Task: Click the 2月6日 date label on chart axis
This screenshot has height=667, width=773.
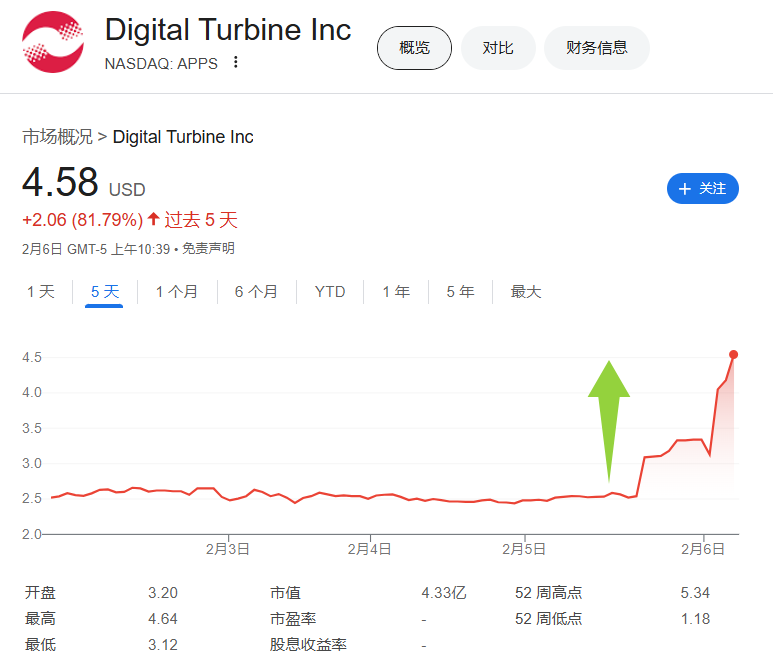Action: (x=703, y=549)
